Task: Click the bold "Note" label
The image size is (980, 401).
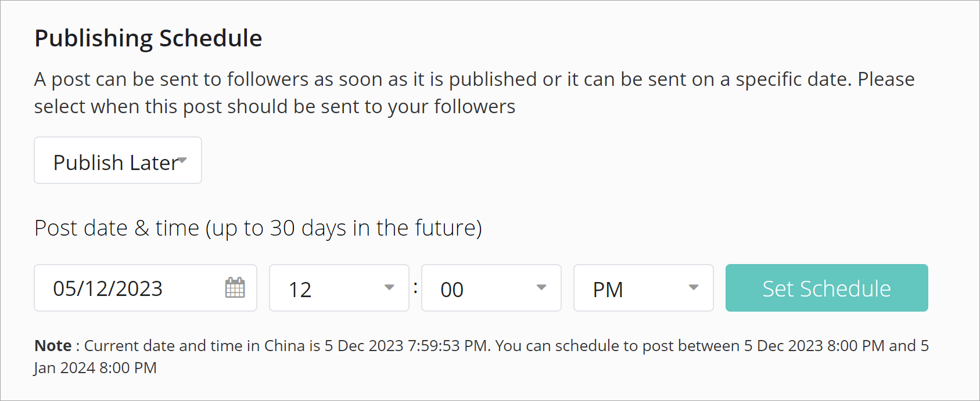Action: coord(53,346)
